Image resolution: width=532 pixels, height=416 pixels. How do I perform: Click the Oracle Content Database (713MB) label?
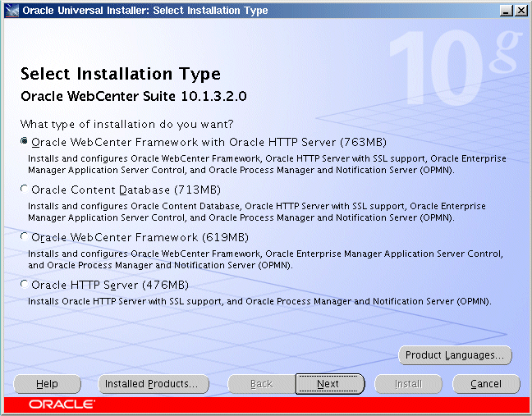[126, 190]
